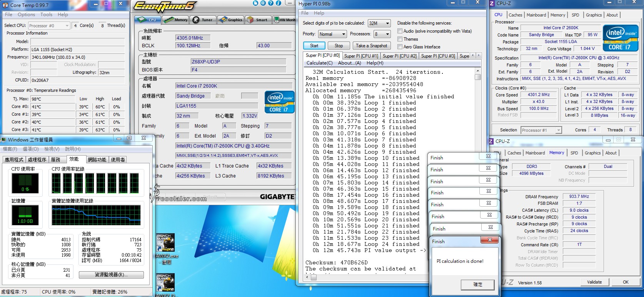Image resolution: width=644 pixels, height=297 pixels.
Task: Open digits of pi 32M dropdown
Action: click(x=379, y=23)
